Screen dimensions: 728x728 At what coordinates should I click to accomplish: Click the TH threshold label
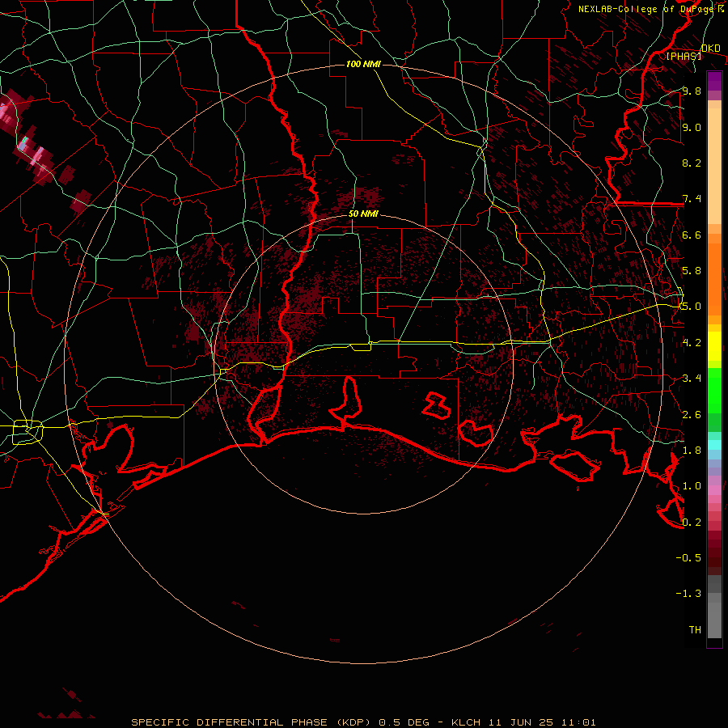[x=695, y=630]
